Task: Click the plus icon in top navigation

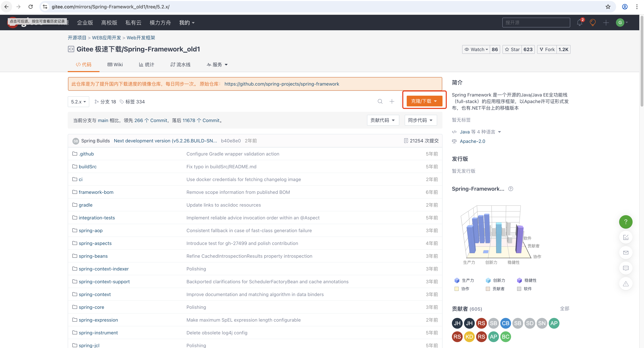Action: pos(606,23)
